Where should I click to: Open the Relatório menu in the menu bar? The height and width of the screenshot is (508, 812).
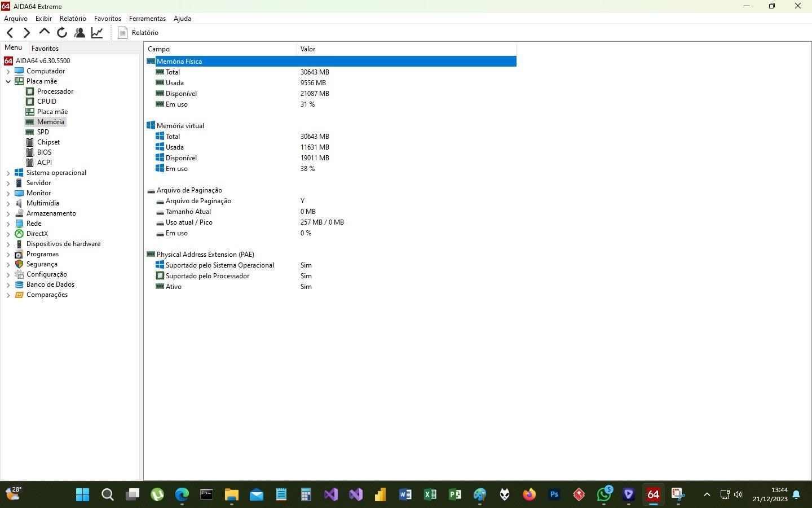tap(73, 19)
